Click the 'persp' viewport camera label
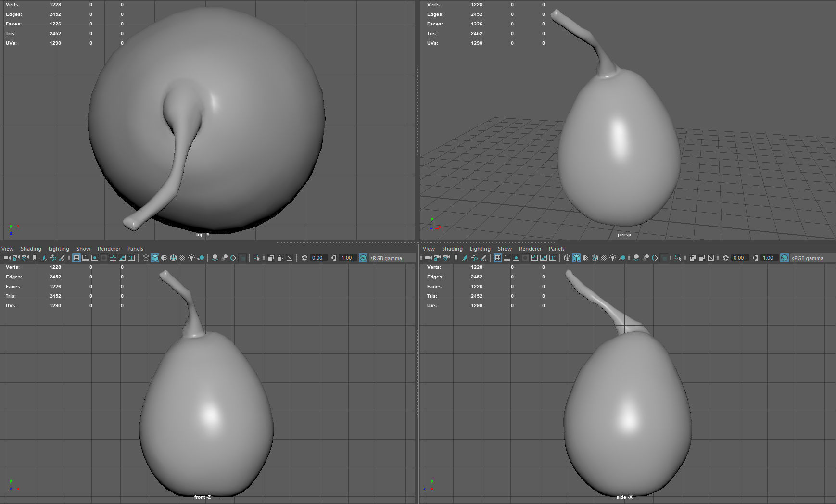 click(624, 235)
